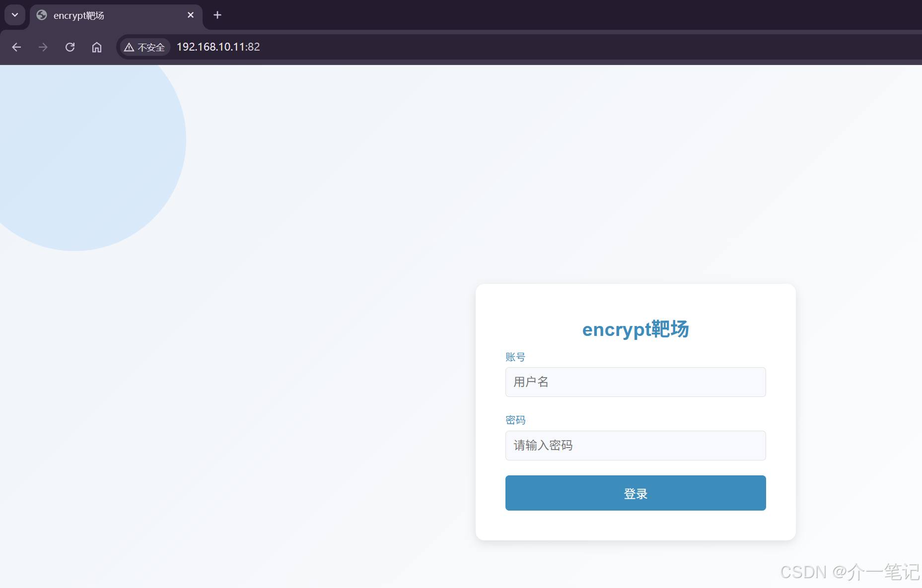Select the 密码 field label

515,420
